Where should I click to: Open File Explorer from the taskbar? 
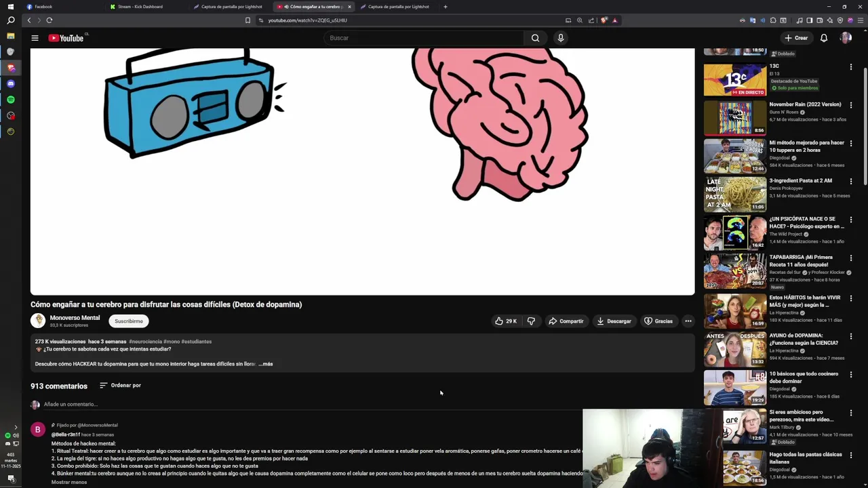click(x=10, y=36)
